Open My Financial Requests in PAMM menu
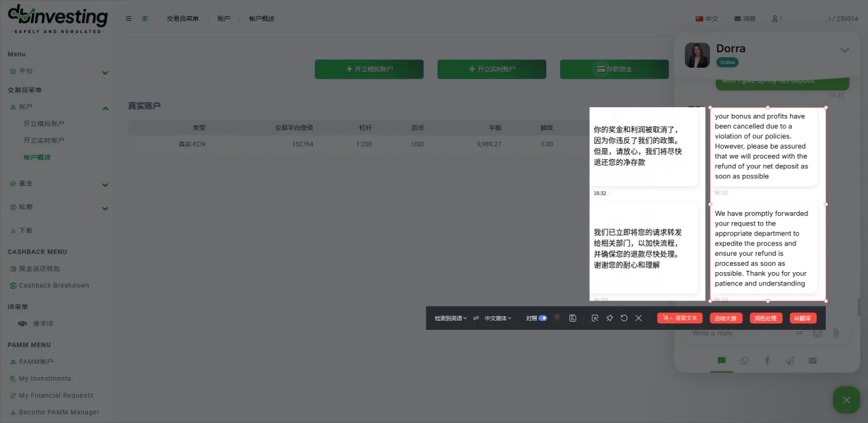 coord(56,396)
